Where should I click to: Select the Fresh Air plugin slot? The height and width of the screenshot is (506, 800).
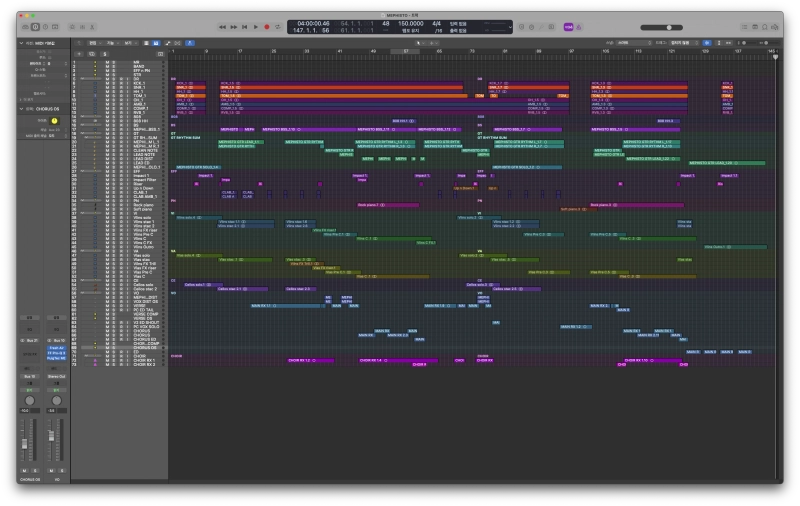(55, 350)
